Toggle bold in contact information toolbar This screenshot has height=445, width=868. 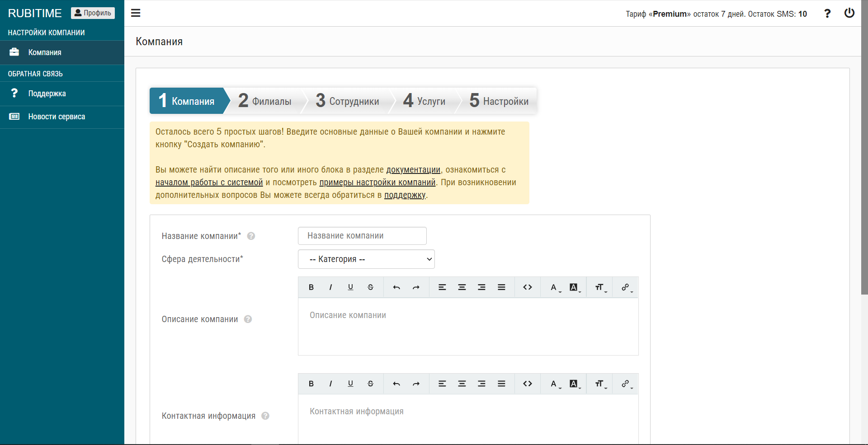click(311, 384)
